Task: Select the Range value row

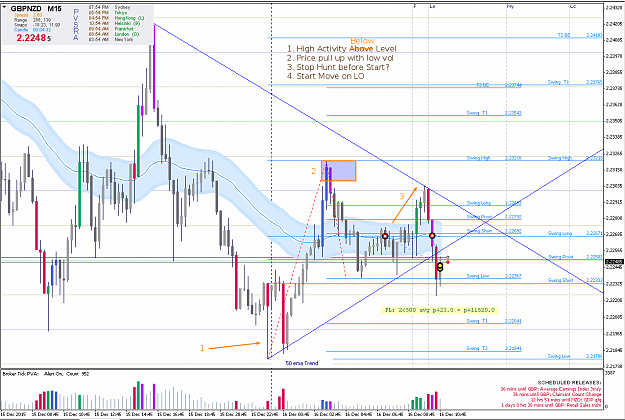Action: point(33,20)
